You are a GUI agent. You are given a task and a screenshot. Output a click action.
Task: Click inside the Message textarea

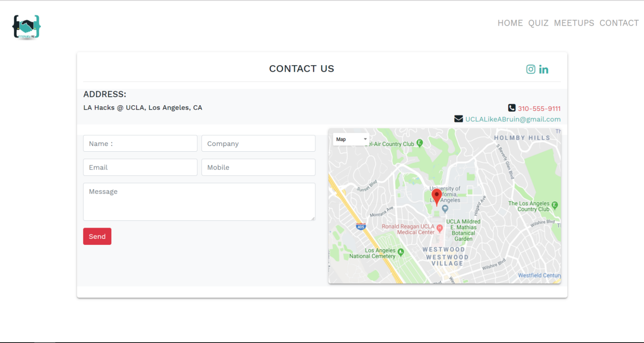[199, 202]
